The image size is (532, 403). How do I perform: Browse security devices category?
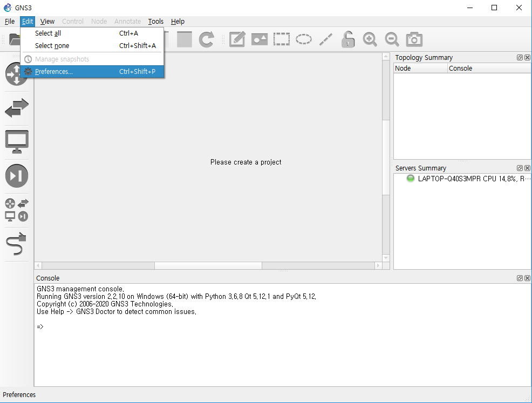pyautogui.click(x=17, y=176)
